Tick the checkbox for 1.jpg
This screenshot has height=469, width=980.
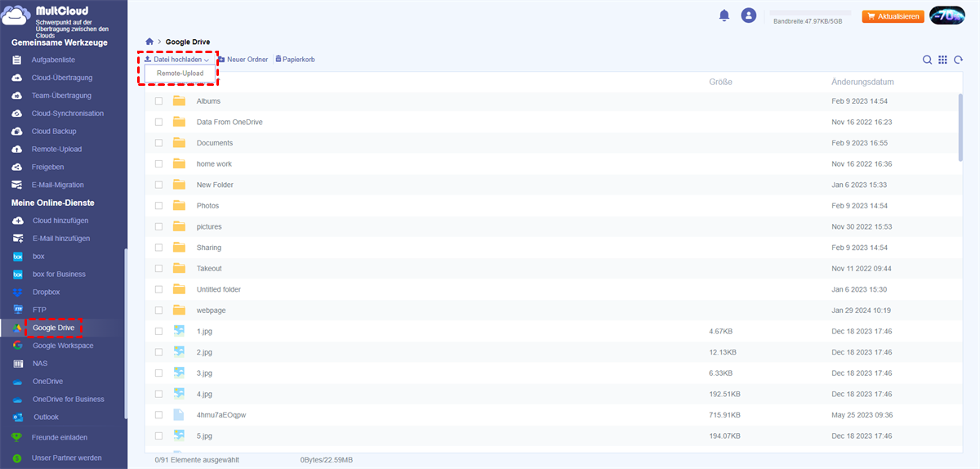tap(158, 332)
